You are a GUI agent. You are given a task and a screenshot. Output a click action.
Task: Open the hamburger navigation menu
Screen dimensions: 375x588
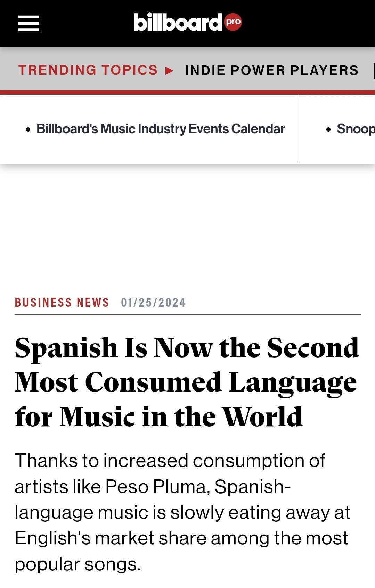pos(28,23)
